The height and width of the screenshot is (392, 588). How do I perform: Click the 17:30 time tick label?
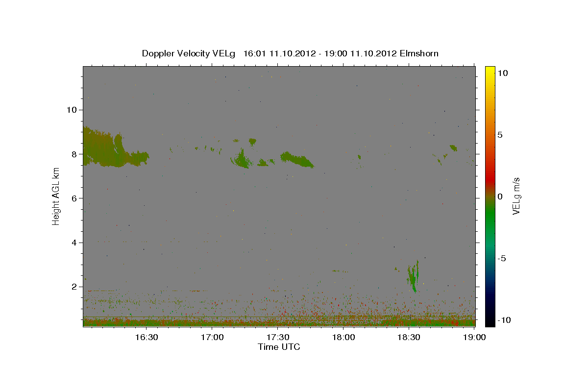[278, 338]
